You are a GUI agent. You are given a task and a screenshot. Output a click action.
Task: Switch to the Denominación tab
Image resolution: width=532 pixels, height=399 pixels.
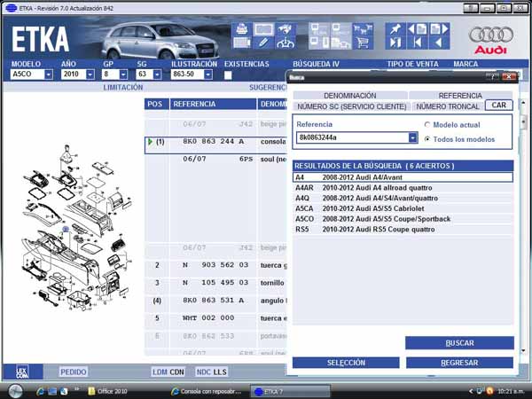click(350, 96)
